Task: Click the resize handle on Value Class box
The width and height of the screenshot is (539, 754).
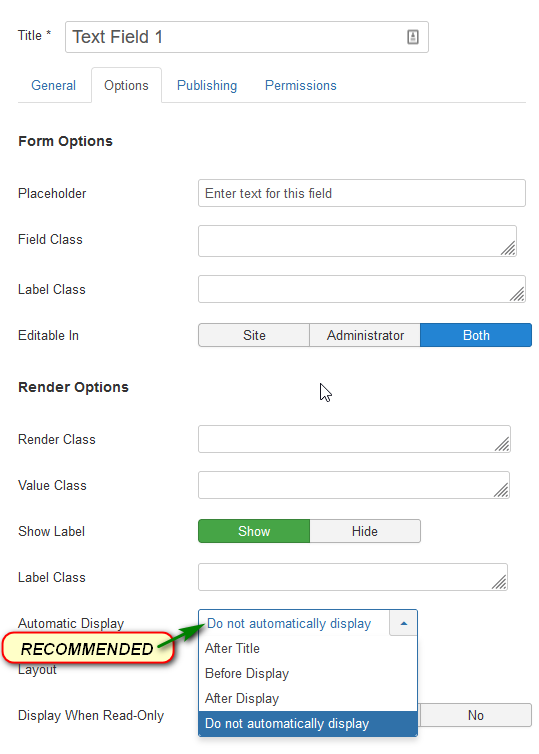Action: pyautogui.click(x=501, y=490)
